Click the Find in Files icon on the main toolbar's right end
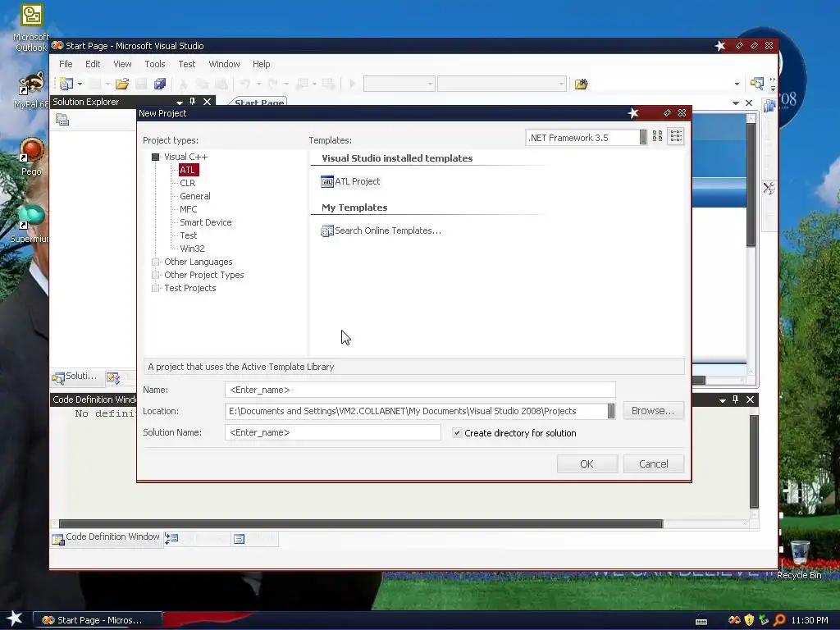Image resolution: width=840 pixels, height=630 pixels. (x=757, y=84)
